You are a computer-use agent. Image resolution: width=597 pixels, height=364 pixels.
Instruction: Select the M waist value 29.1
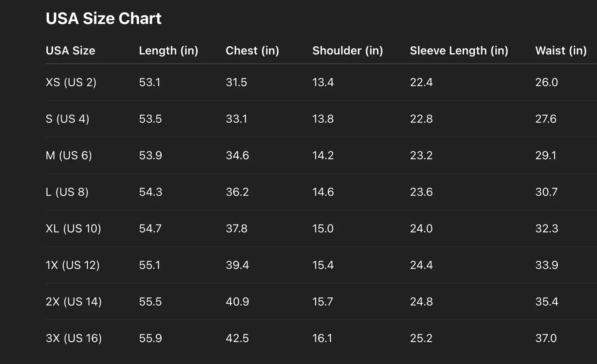[x=546, y=156]
